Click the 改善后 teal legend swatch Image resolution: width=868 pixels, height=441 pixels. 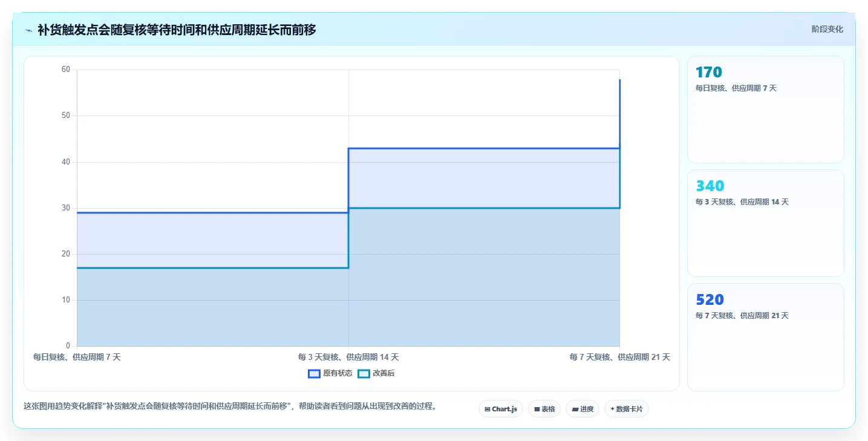coord(364,373)
